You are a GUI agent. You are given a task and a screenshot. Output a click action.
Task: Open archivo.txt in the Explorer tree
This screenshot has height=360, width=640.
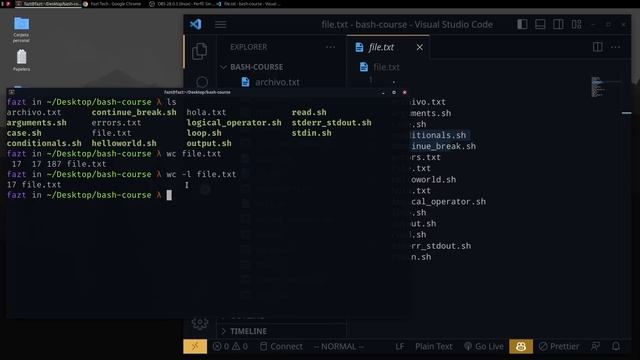click(x=277, y=82)
